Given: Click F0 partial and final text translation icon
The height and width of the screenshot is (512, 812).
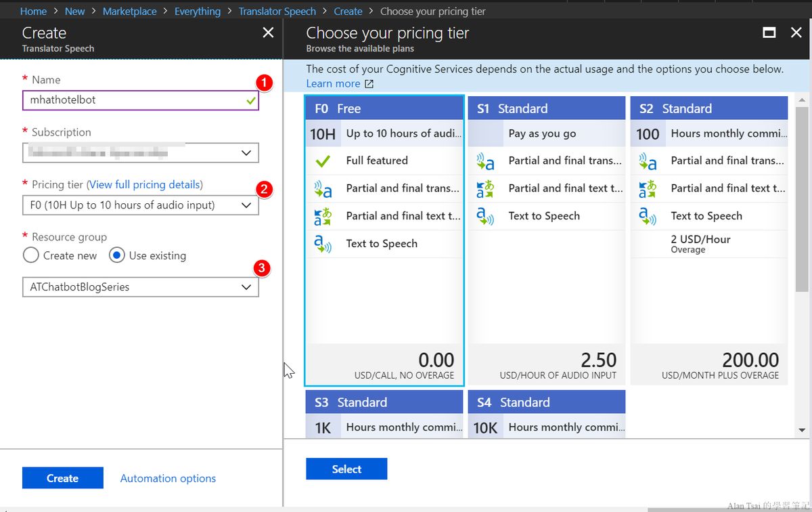Looking at the screenshot, I should (x=323, y=217).
